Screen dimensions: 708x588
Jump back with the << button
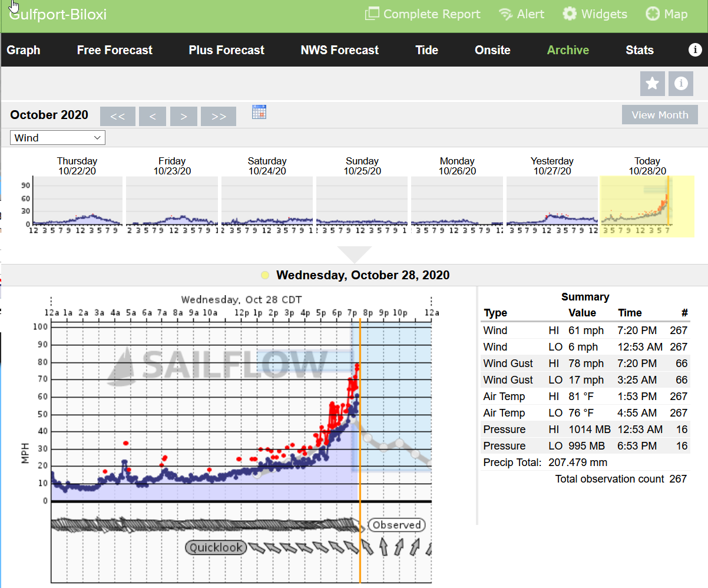click(118, 117)
